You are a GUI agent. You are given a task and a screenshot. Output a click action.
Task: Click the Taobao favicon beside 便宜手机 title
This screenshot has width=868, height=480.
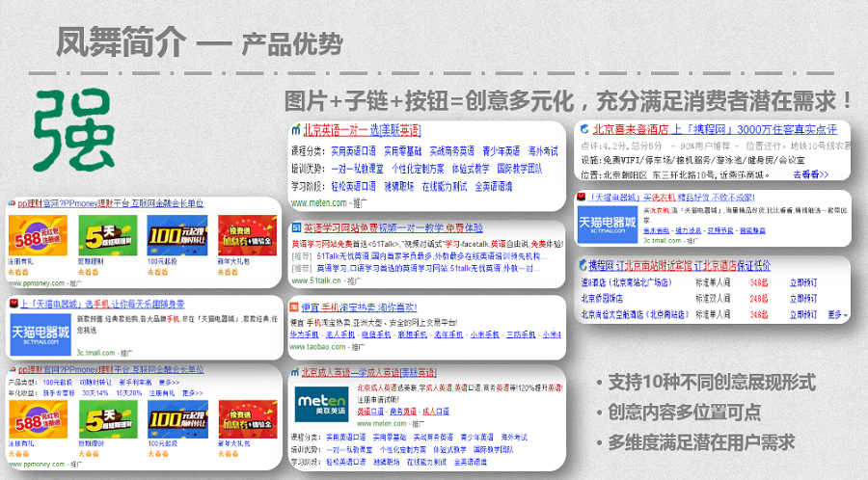click(294, 307)
